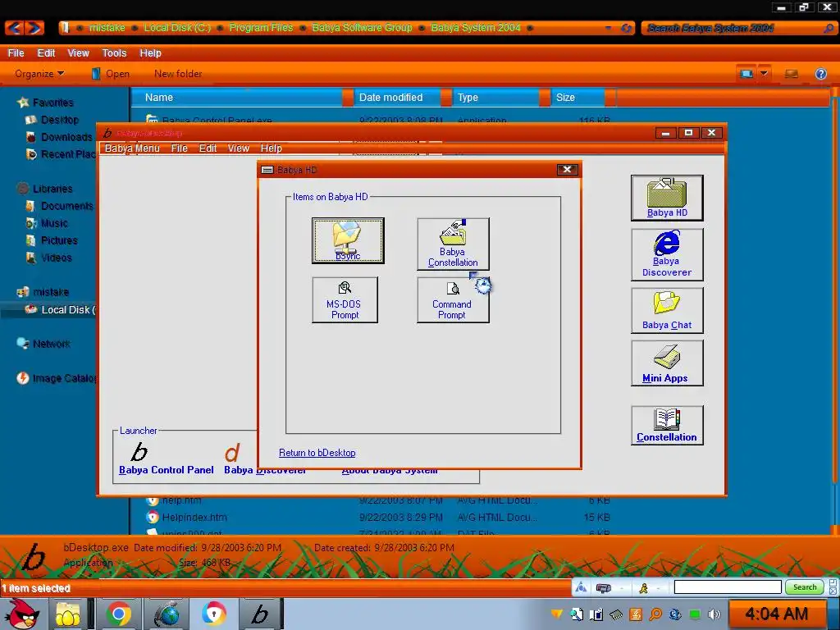Open Babya Discoverer in the side panel
This screenshot has width=840, height=630.
click(667, 254)
